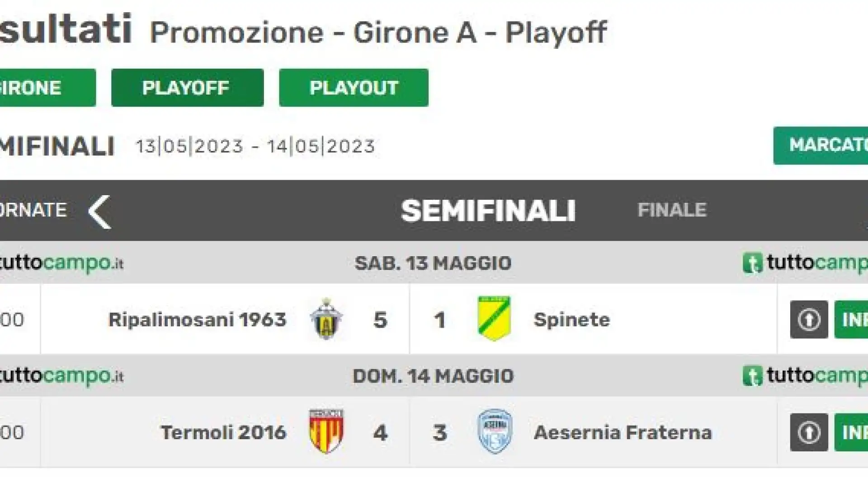Screen dimensions: 868x488
Task: Click the Ripalimosani 1963 team crest
Action: click(x=326, y=319)
